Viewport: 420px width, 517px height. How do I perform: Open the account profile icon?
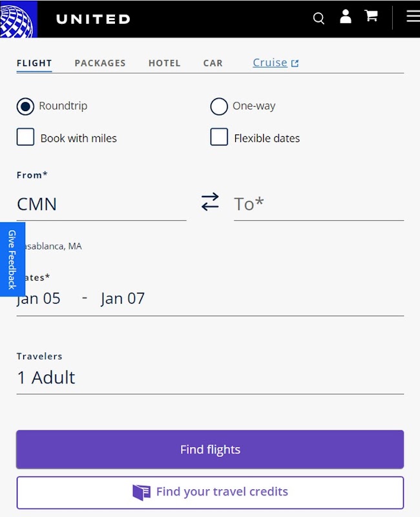(x=346, y=17)
